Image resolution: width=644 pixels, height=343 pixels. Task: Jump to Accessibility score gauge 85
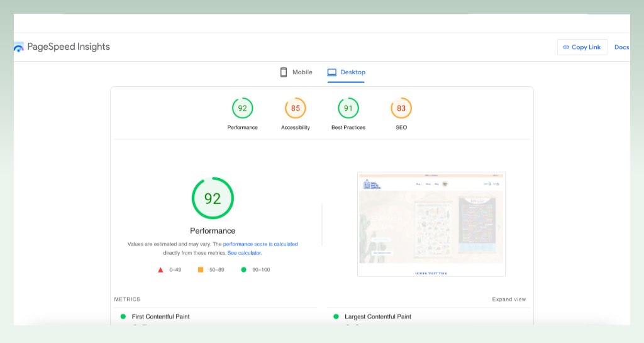pyautogui.click(x=296, y=108)
